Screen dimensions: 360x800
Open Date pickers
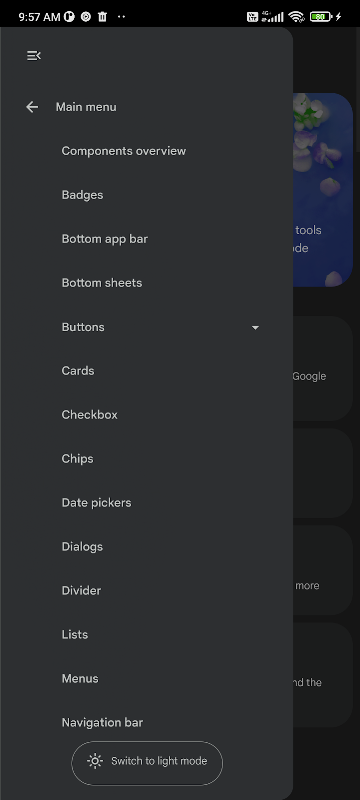click(96, 503)
